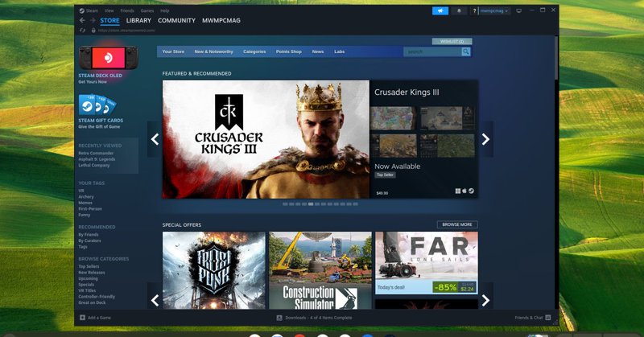Open the Points Shop tab
Screen dimensions: 644x337
[x=289, y=51]
